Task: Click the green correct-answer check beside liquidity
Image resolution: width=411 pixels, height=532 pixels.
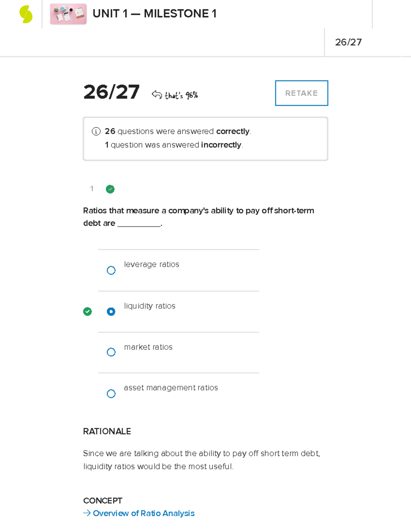Action: click(87, 311)
